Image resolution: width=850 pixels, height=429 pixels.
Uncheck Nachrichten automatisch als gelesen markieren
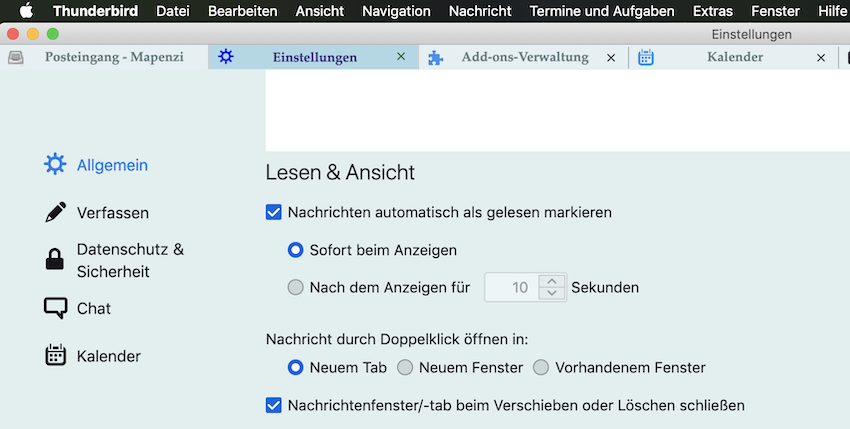coord(274,212)
